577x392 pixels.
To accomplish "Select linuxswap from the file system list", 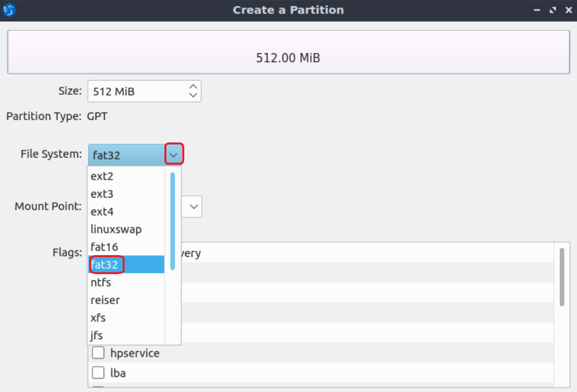I will click(116, 229).
